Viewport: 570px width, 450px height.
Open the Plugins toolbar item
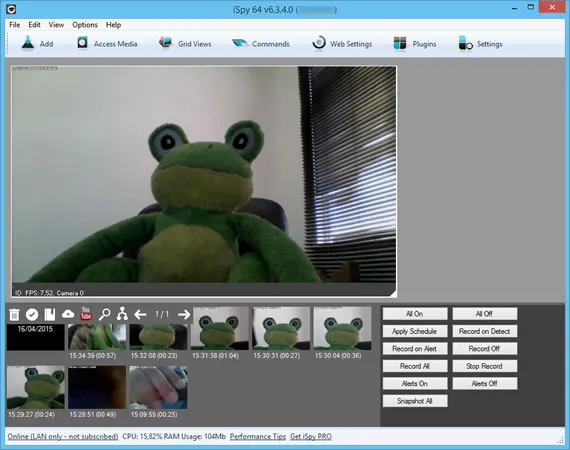click(400, 44)
